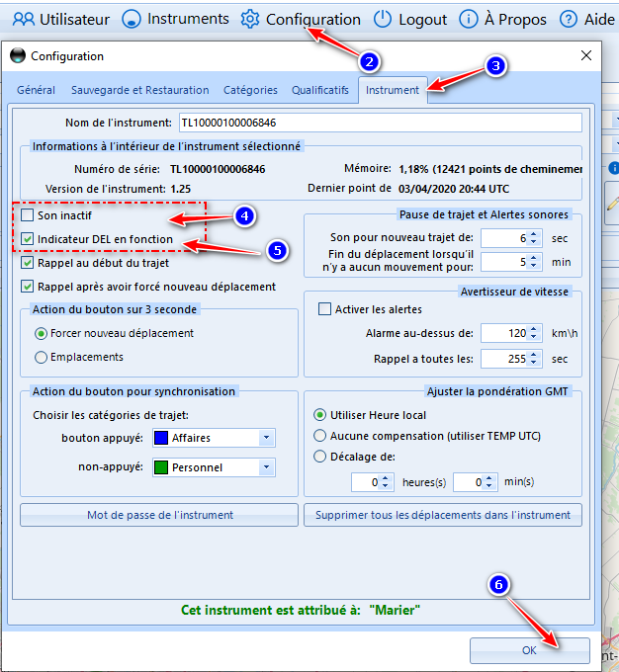Click the Configuration gear icon
The image size is (619, 672).
pyautogui.click(x=249, y=20)
